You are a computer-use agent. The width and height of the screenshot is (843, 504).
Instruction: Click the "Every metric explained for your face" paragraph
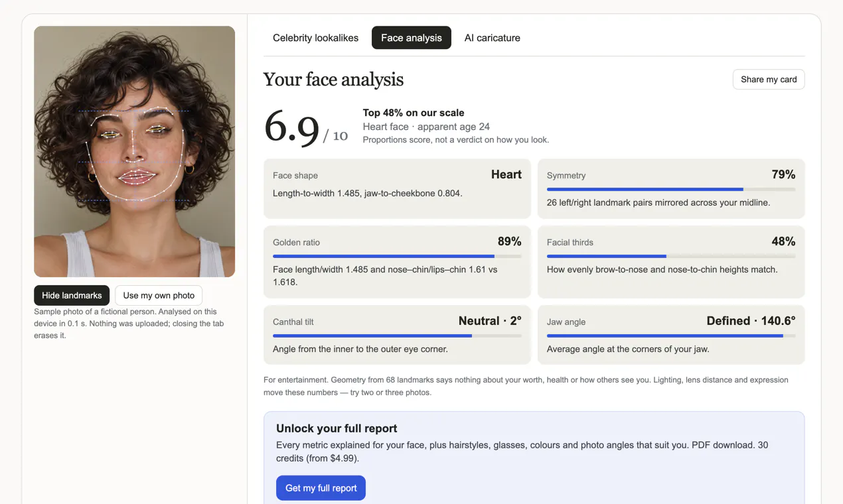522,452
